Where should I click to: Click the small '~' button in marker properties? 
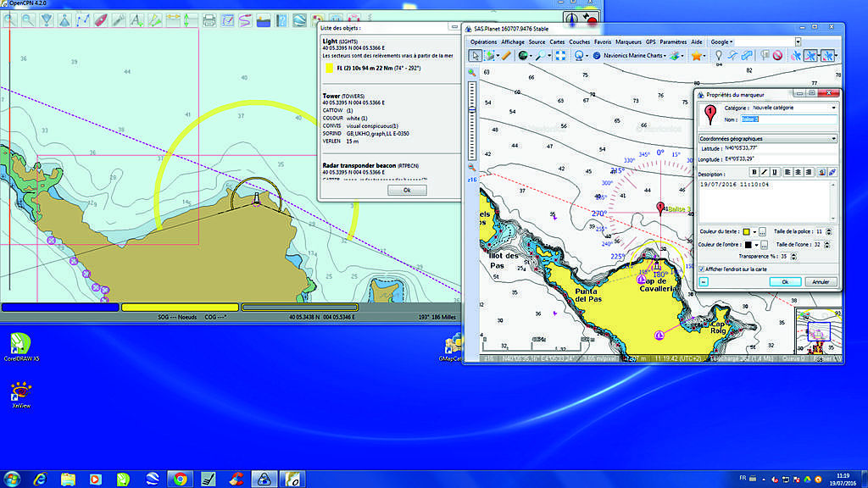coord(704,282)
